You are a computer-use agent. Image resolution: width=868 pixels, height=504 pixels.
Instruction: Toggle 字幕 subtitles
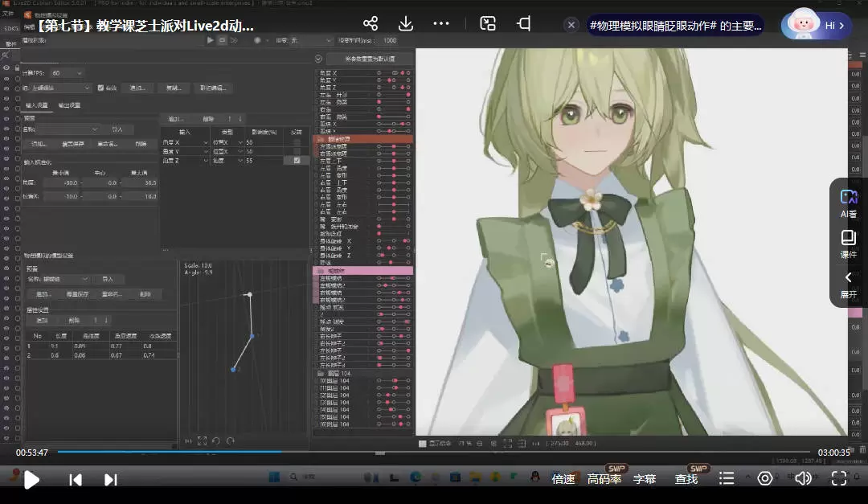pos(645,479)
